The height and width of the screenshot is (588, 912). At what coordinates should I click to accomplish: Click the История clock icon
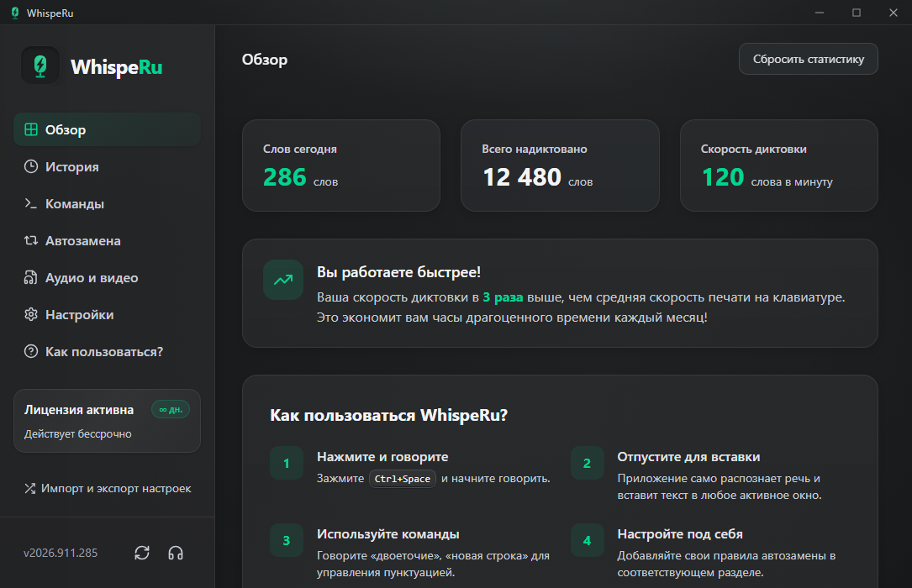[x=31, y=167]
